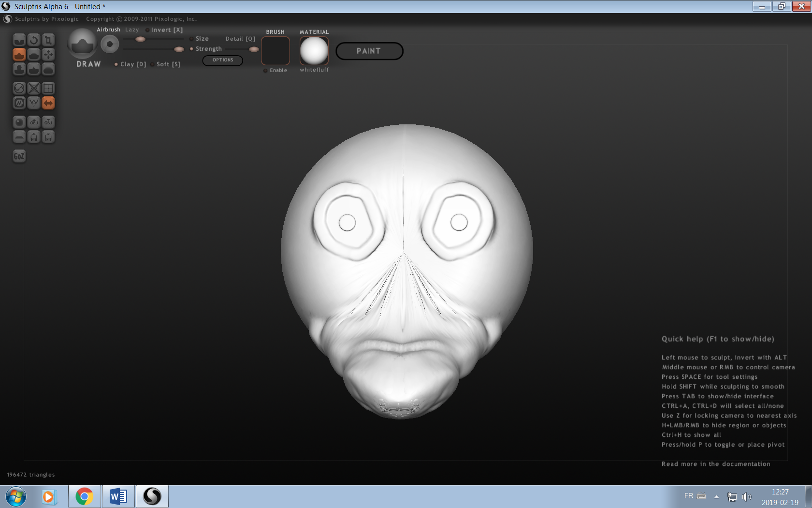Click the Wireframe display icon

pos(34,103)
